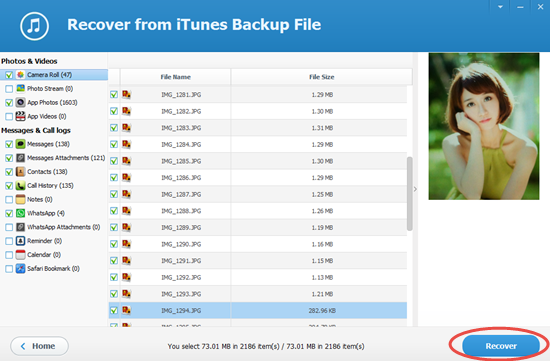Viewport: 550px width, 361px height.
Task: Select Safari Bookmark (0) category
Action: pyautogui.click(x=53, y=269)
